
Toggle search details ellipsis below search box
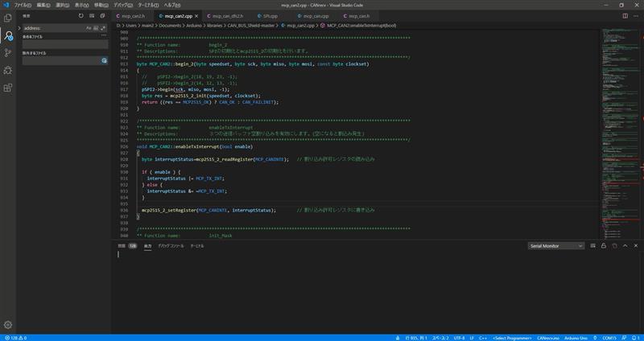[104, 35]
